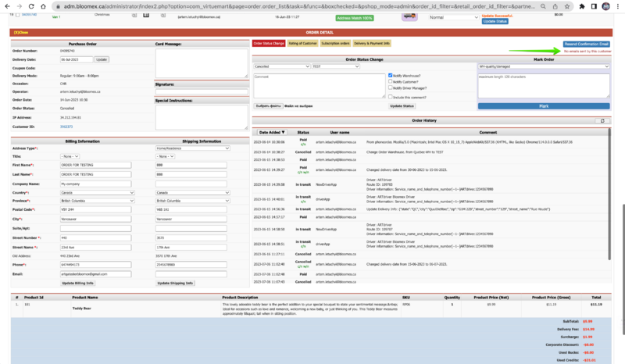625x364 pixels.
Task: Click the billing First Name field
Action: click(x=95, y=165)
